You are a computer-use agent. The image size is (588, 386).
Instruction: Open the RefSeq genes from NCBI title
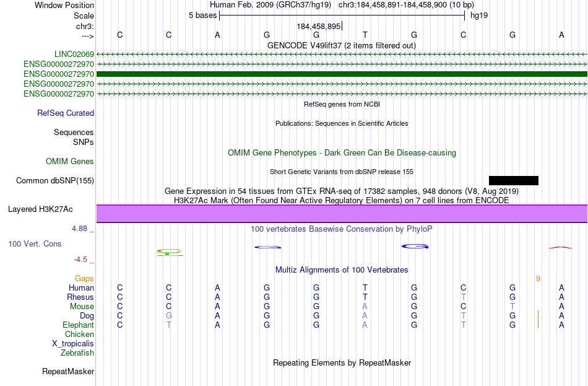click(342, 104)
